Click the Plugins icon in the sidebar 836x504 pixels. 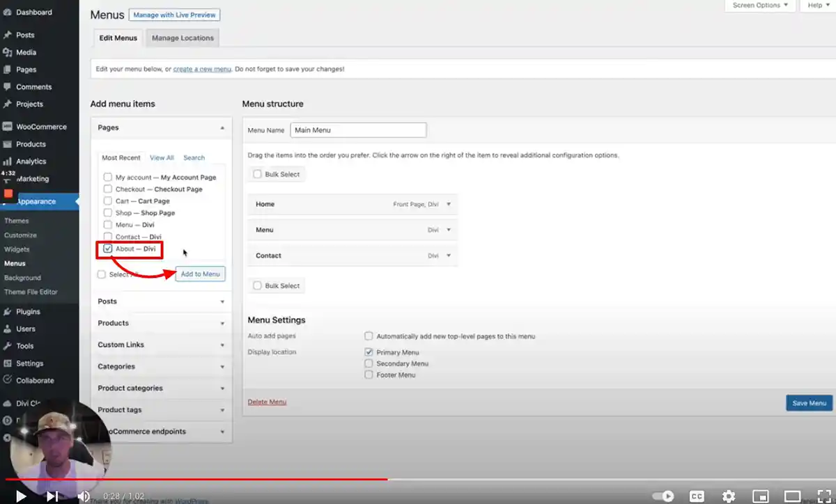(x=7, y=312)
